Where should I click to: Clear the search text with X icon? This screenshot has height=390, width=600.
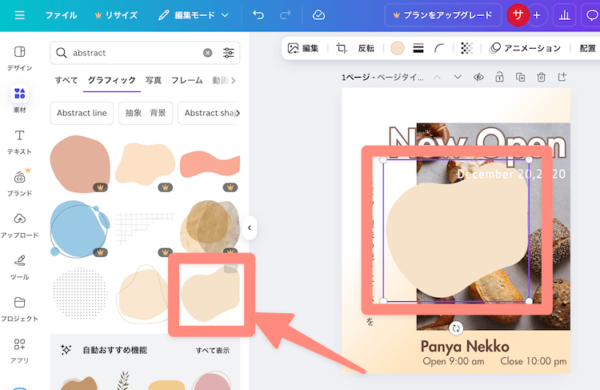click(x=207, y=53)
